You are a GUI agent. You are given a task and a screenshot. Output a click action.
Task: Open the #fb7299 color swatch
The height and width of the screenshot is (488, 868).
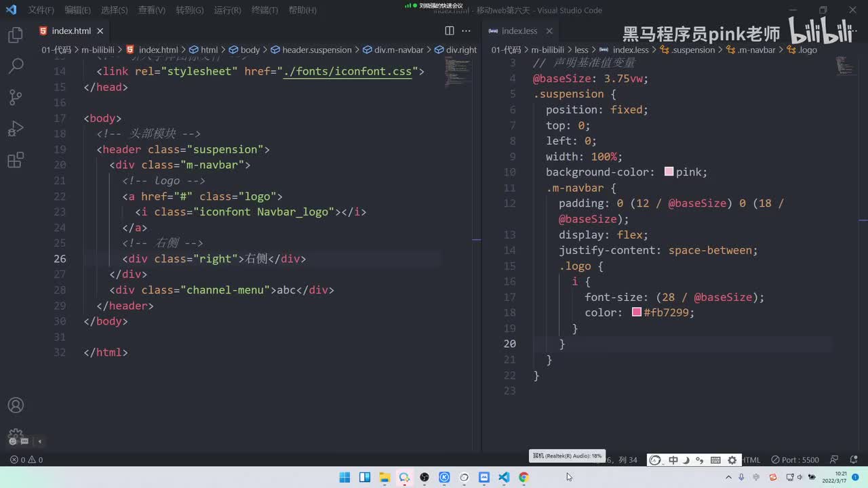point(637,312)
